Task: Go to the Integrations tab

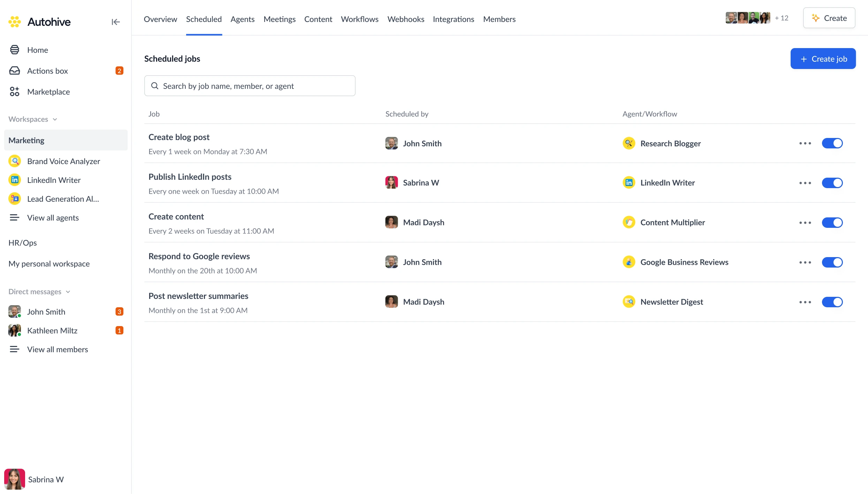Action: 453,19
